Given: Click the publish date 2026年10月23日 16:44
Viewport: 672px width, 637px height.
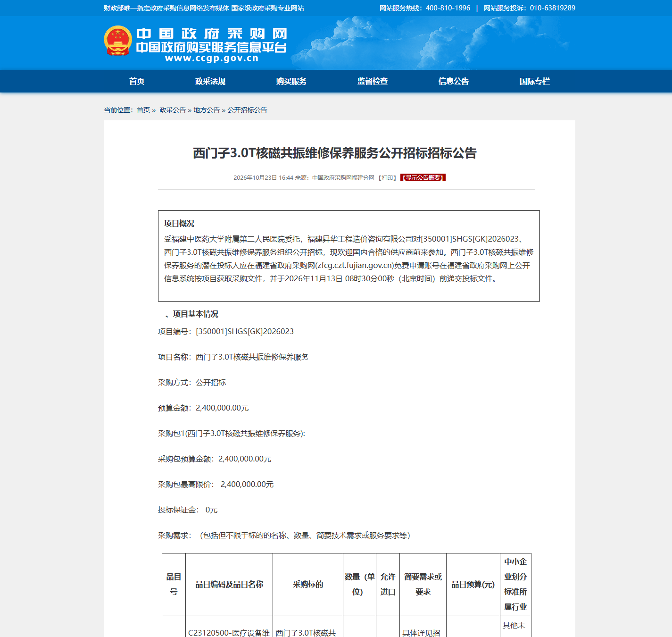Looking at the screenshot, I should [264, 178].
